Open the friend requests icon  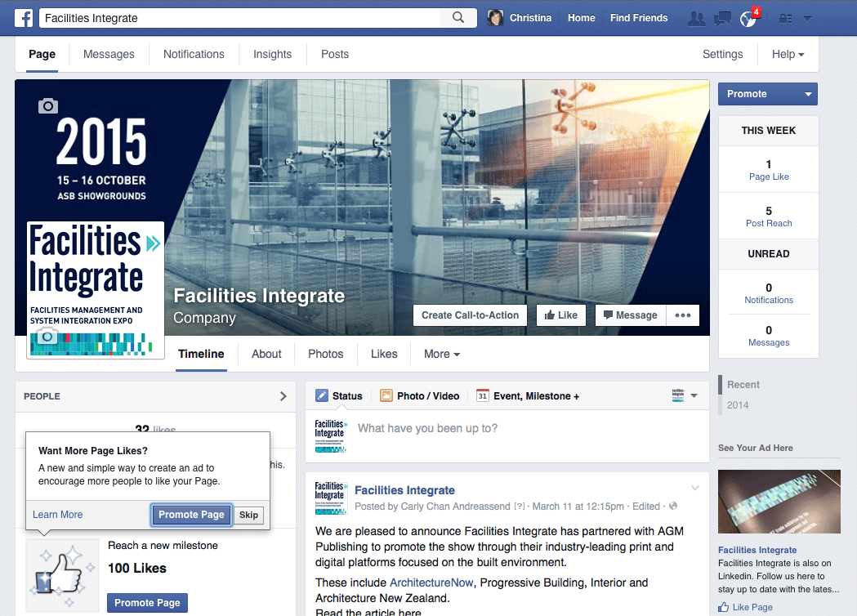(696, 19)
